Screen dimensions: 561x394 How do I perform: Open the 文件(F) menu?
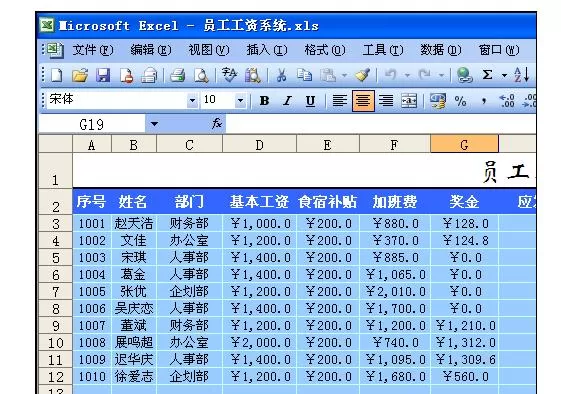(93, 50)
